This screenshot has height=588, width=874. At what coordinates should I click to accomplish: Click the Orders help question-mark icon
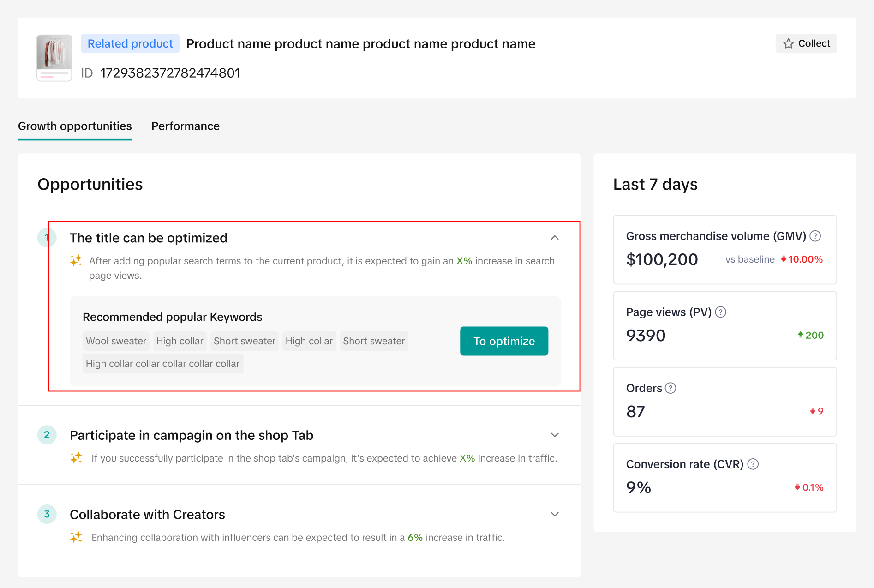[x=670, y=388]
